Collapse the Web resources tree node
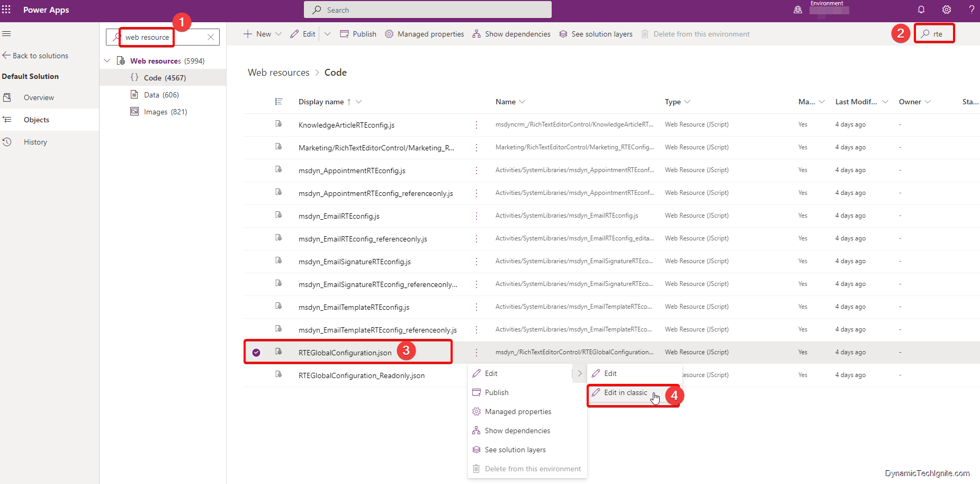980x484 pixels. coord(107,61)
